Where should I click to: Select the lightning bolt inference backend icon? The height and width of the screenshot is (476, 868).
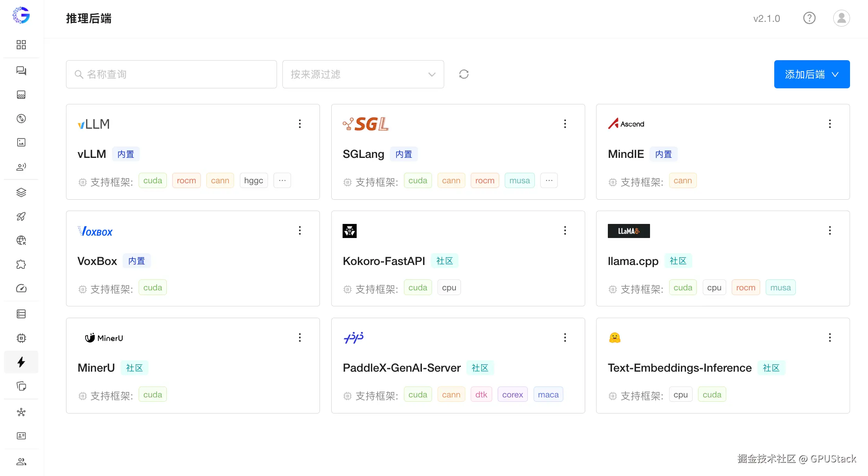click(x=21, y=362)
